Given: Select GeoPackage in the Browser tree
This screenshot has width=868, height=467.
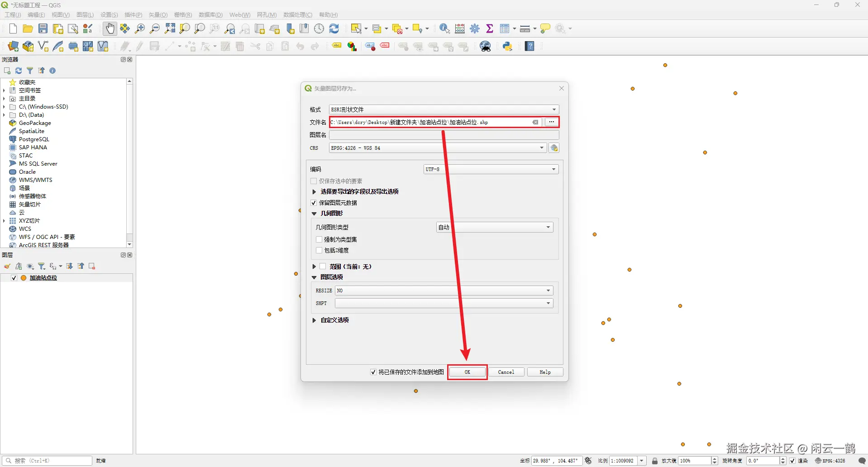Looking at the screenshot, I should 35,123.
